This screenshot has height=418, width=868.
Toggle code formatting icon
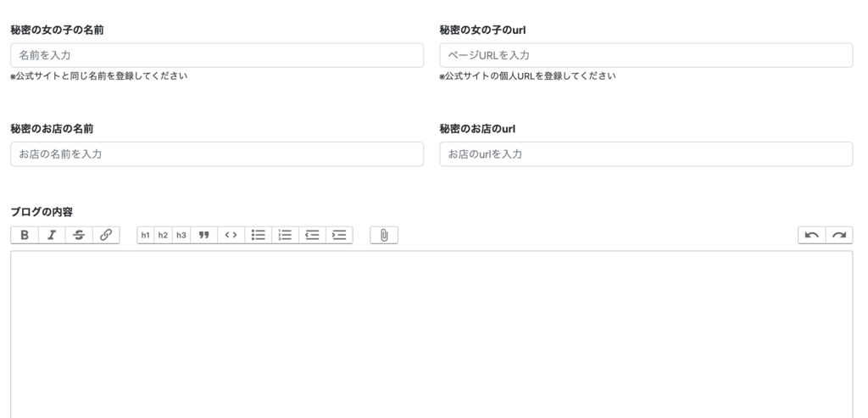pos(231,235)
